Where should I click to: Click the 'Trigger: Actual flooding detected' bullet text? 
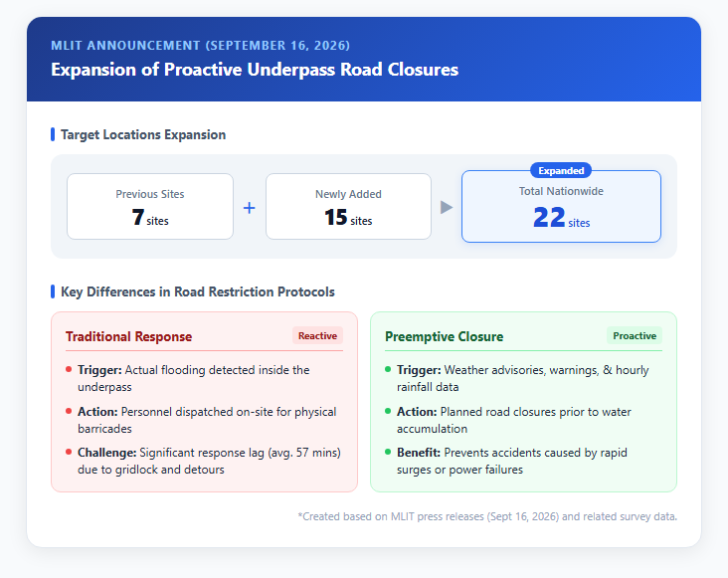click(x=194, y=378)
